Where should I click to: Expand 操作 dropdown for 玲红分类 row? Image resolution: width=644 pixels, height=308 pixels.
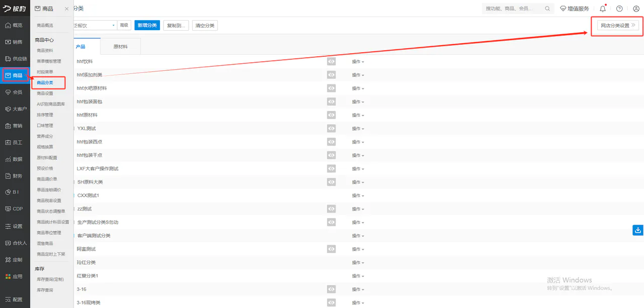click(x=358, y=262)
